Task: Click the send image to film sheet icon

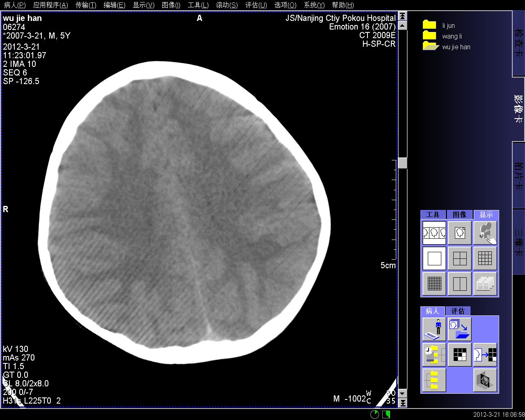Action: (x=485, y=355)
